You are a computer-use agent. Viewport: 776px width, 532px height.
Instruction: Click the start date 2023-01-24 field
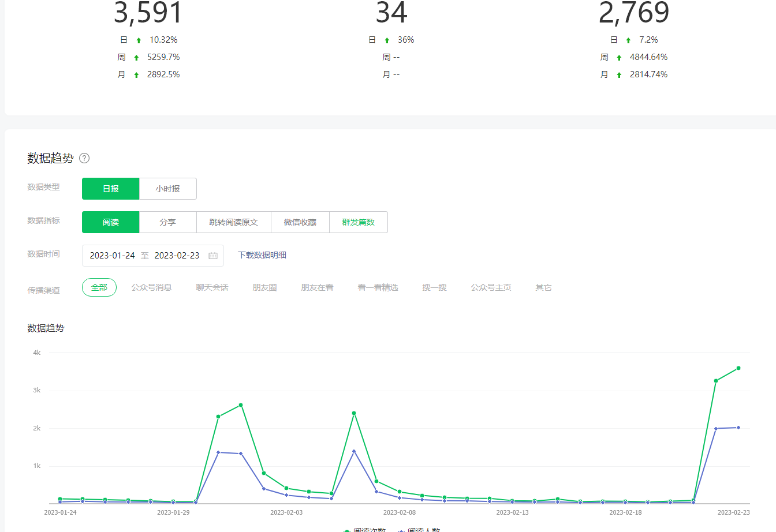click(113, 256)
